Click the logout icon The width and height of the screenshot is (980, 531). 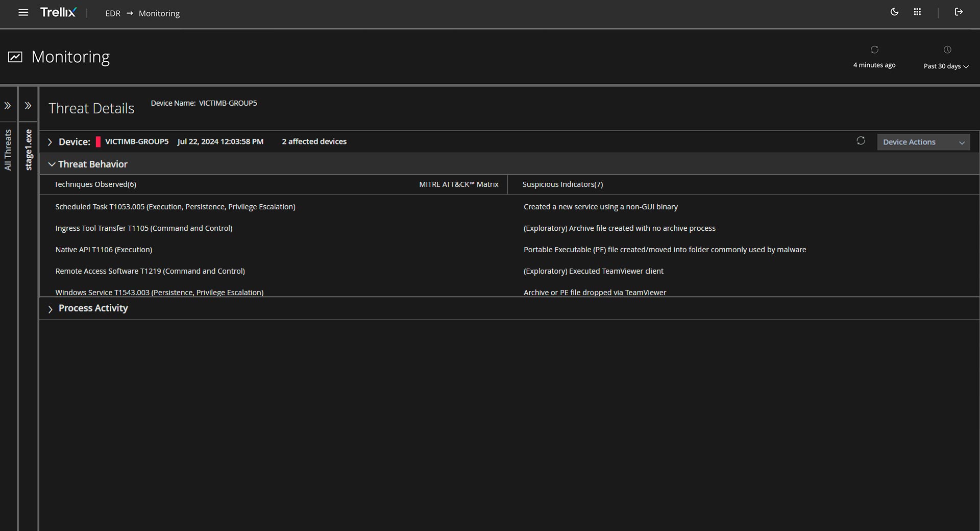point(959,12)
